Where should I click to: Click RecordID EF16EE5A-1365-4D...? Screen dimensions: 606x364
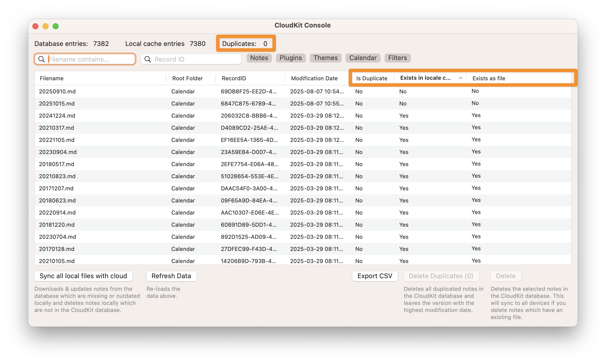point(249,140)
